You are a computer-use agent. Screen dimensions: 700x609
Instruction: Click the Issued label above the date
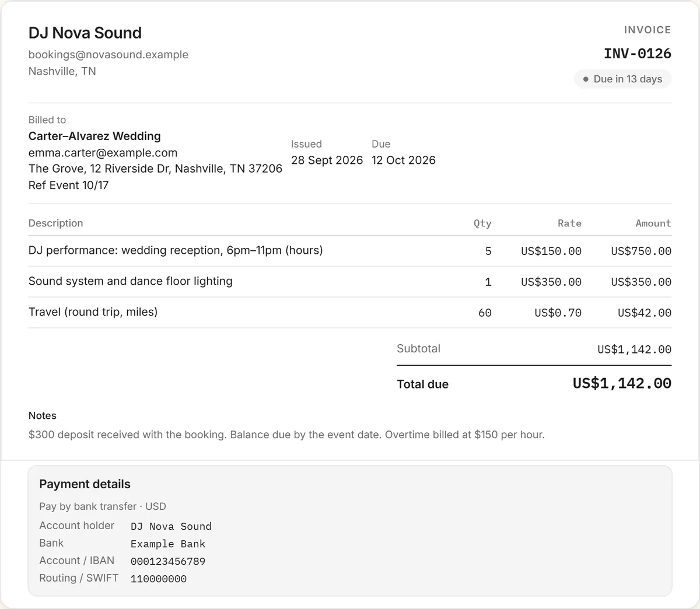(306, 144)
